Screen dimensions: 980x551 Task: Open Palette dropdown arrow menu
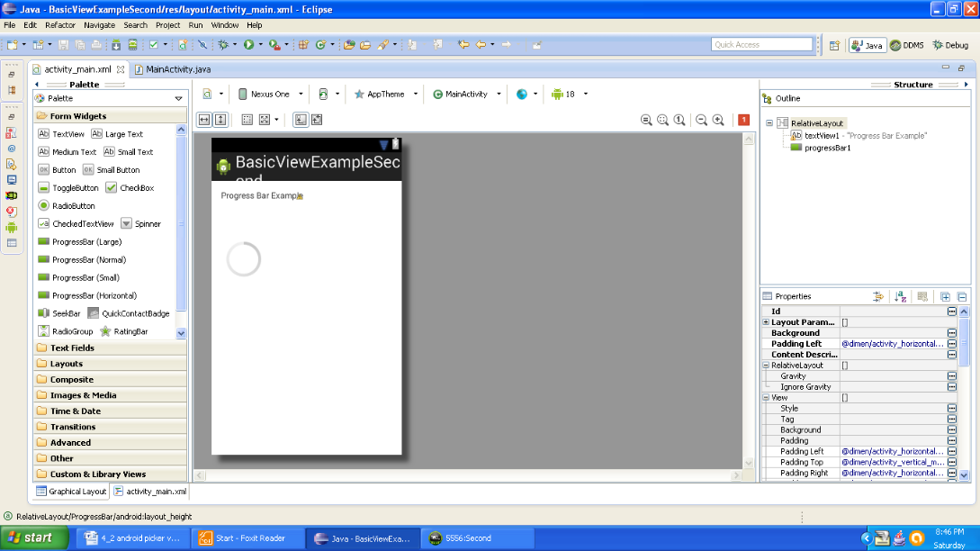179,99
